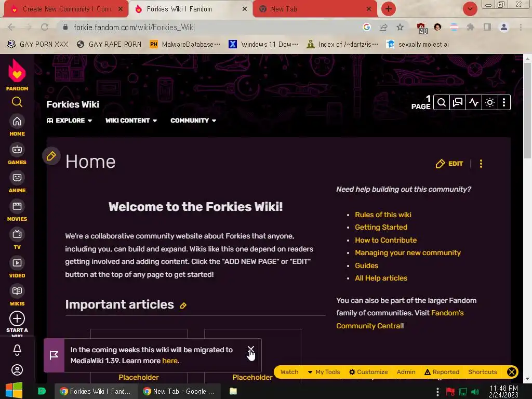This screenshot has width=532, height=399.
Task: Expand the WIKI CONTENT menu
Action: [x=131, y=121]
